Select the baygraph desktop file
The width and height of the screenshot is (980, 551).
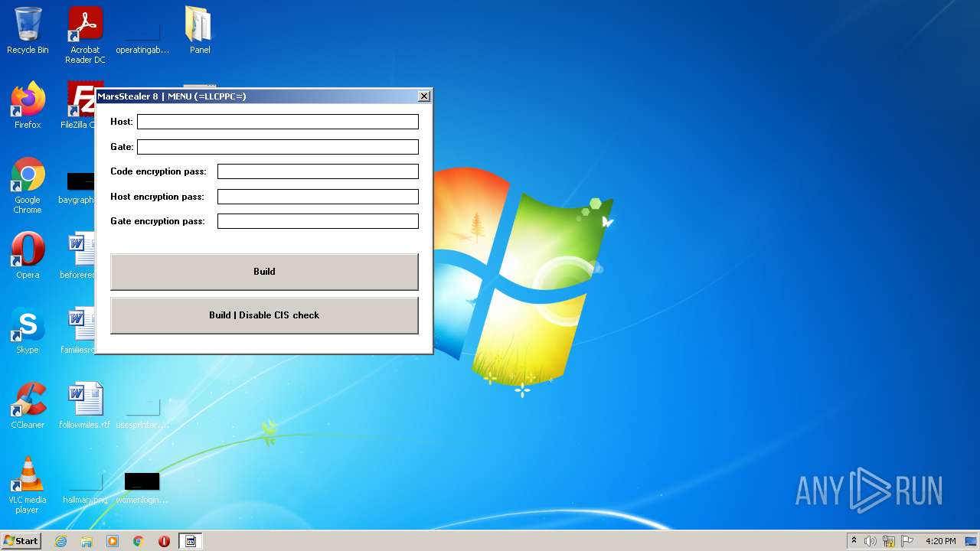click(x=77, y=188)
